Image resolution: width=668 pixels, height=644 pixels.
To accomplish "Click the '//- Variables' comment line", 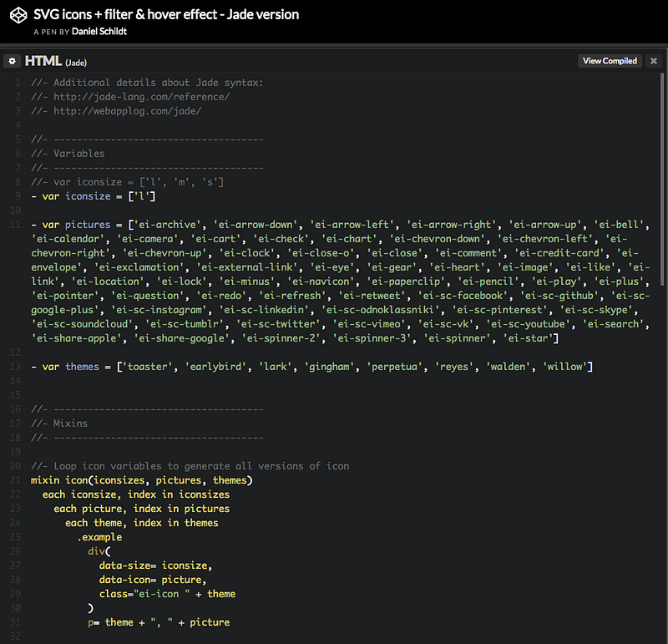I will click(68, 154).
